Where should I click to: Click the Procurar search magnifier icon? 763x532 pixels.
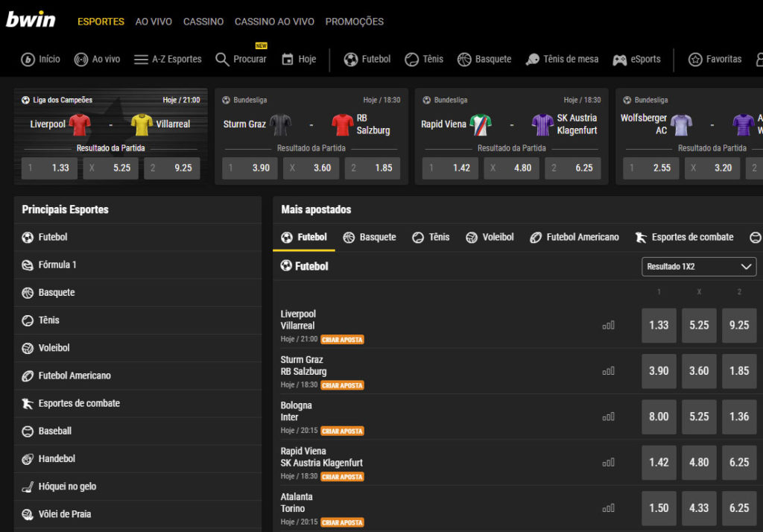point(222,60)
